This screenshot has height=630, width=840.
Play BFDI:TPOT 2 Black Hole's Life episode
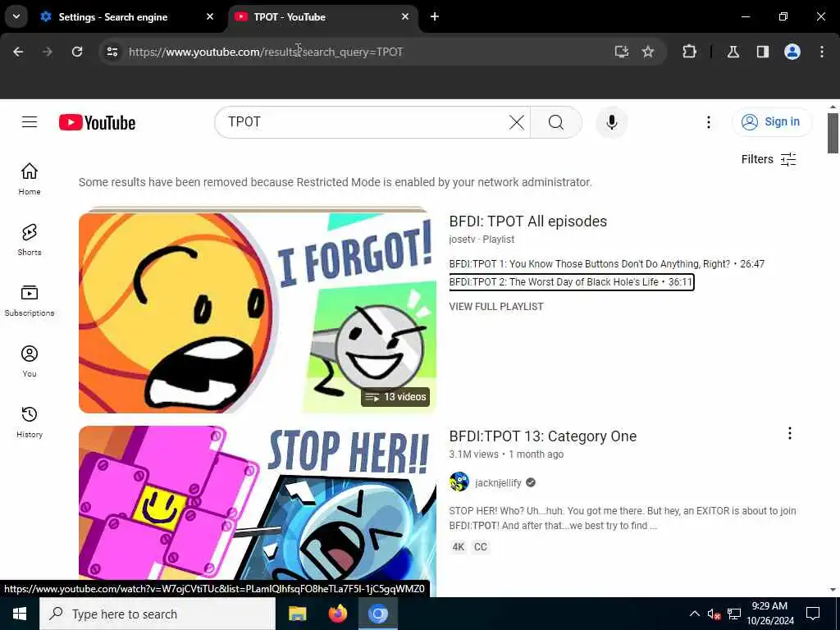tap(571, 282)
